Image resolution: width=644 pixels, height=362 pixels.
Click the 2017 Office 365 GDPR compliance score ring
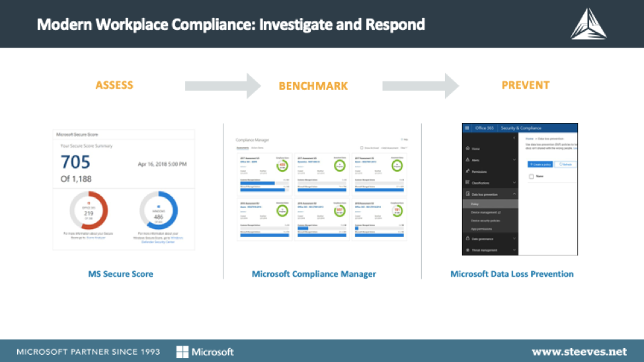282,166
